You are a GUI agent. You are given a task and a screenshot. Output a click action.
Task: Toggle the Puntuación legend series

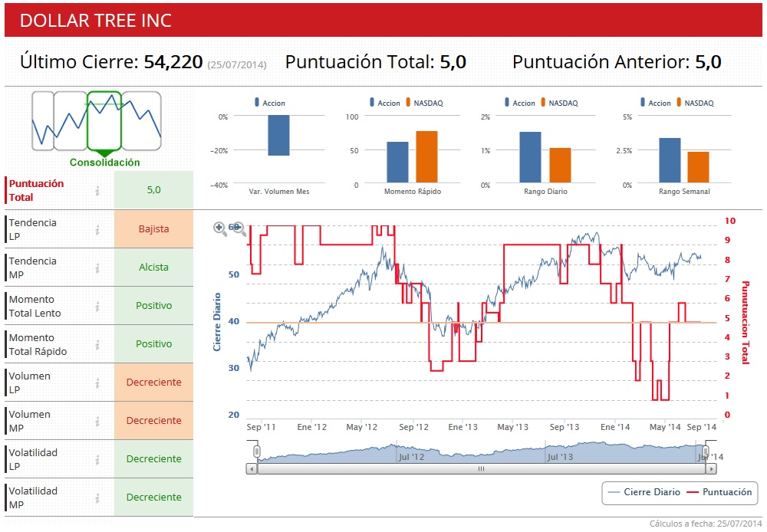(719, 492)
